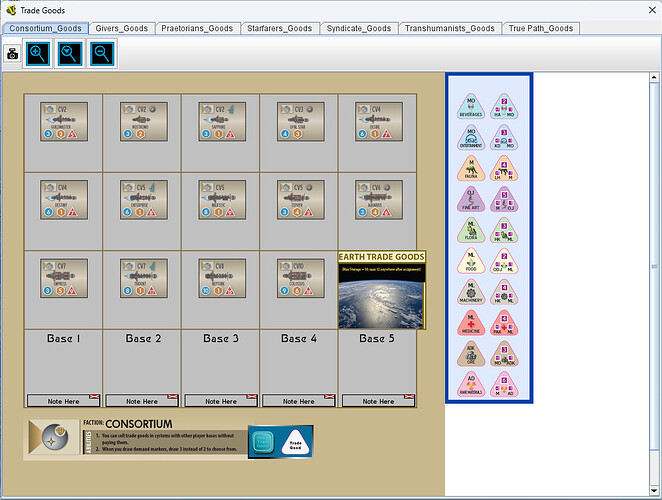The height and width of the screenshot is (500, 662).
Task: Select the Food trade good token
Action: click(470, 262)
